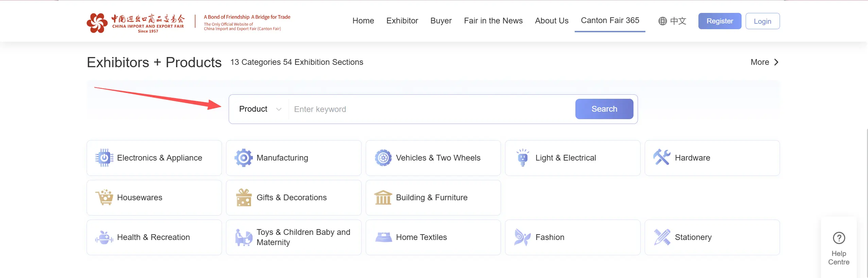
Task: Open the Home menu item
Action: (x=363, y=21)
